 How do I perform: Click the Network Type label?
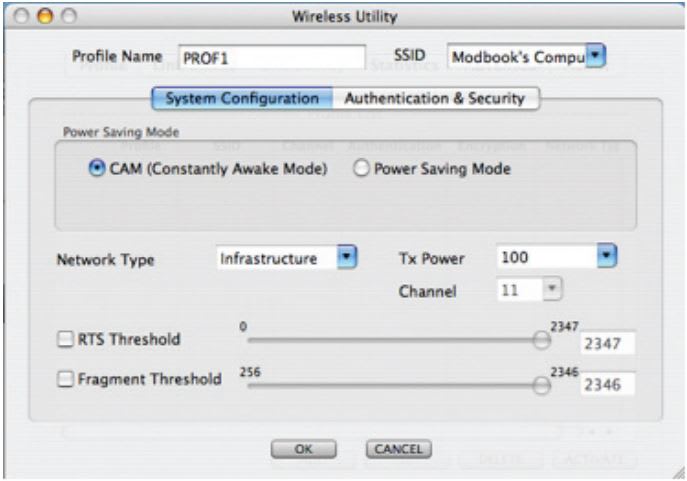click(x=106, y=260)
